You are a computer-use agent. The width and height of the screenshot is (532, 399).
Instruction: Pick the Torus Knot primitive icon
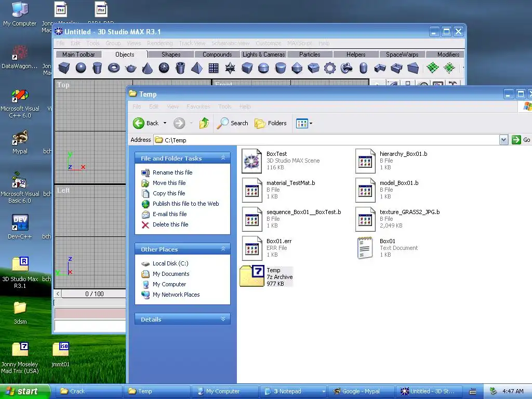pos(347,68)
